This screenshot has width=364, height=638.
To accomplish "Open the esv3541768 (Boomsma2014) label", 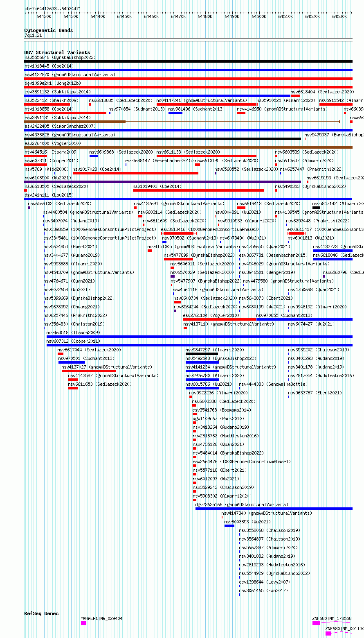I will pos(222,410).
